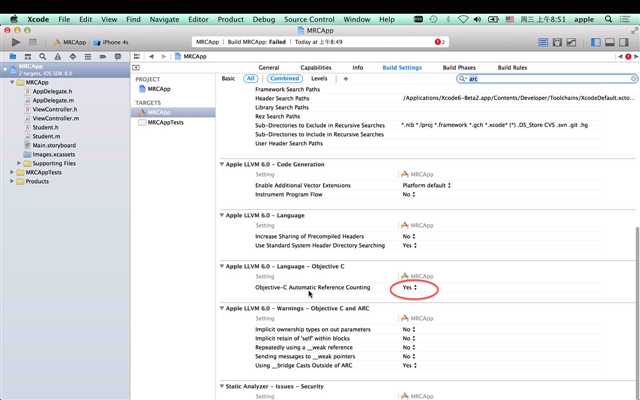Screen dimensions: 640x400
Task: Change Repeatedly using a __weak reference value
Action: click(409, 347)
